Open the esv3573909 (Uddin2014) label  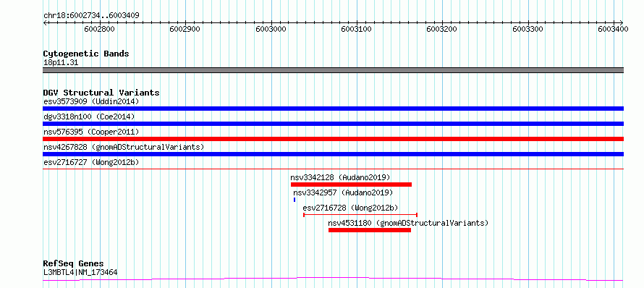(x=91, y=101)
